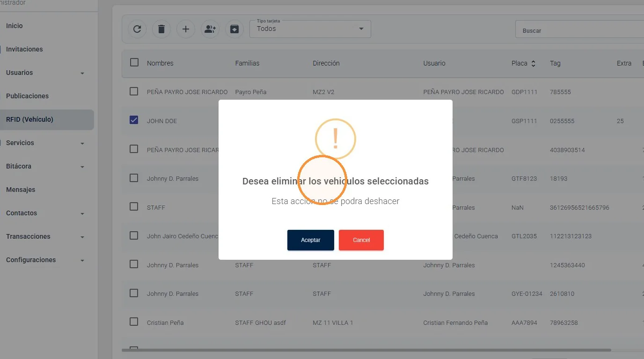The image size is (644, 359).
Task: Select RFID (Vehículo) in the sidebar
Action: 47,119
